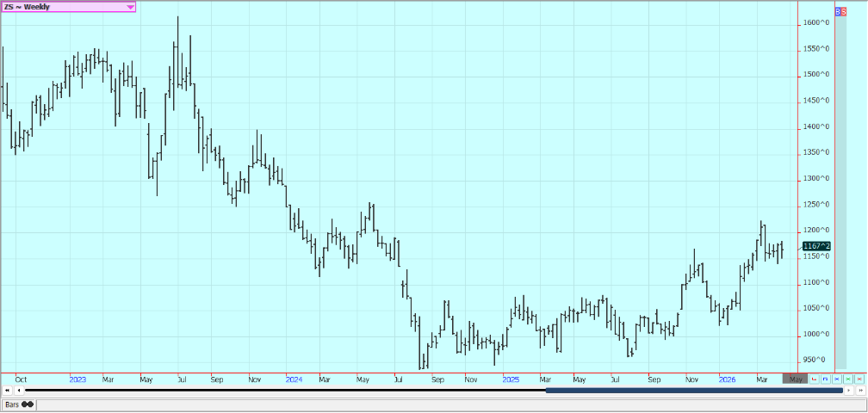Click the 1600^0 price axis label

[815, 23]
